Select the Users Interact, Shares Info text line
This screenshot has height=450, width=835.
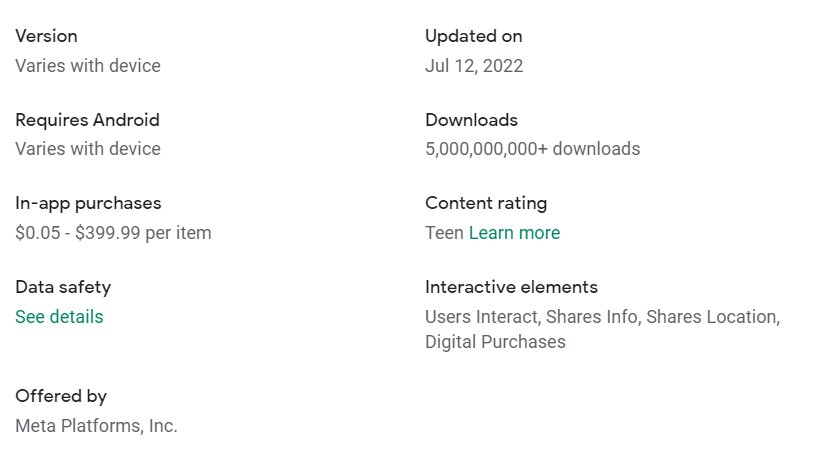click(x=602, y=317)
